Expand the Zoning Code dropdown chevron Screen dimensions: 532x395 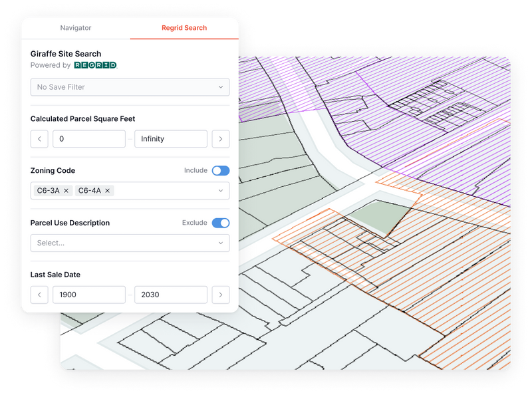pos(221,191)
